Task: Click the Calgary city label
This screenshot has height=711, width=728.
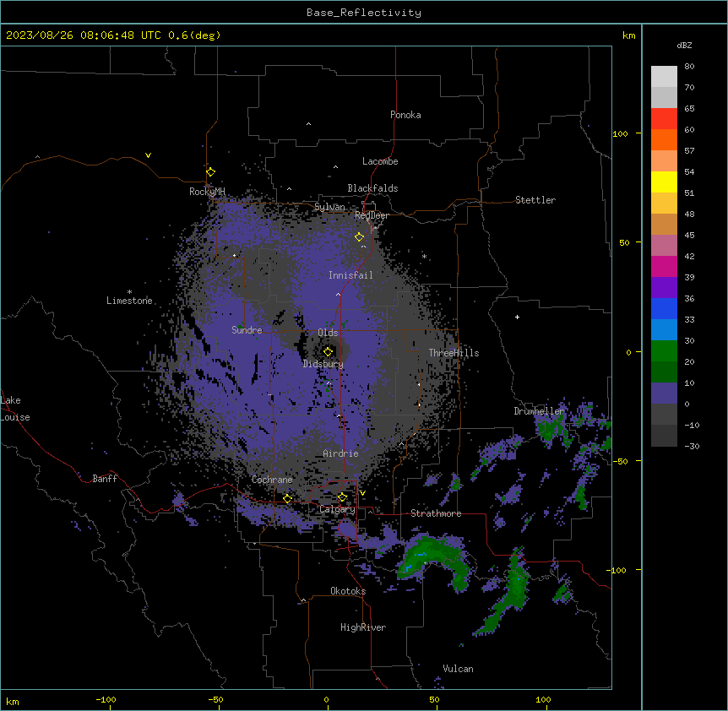Action: 337,509
